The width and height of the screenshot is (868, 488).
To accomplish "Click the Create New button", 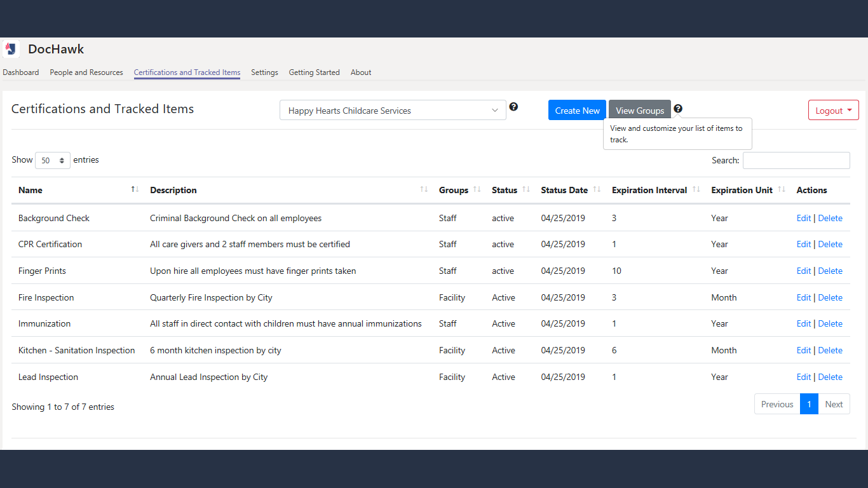I will 577,110.
